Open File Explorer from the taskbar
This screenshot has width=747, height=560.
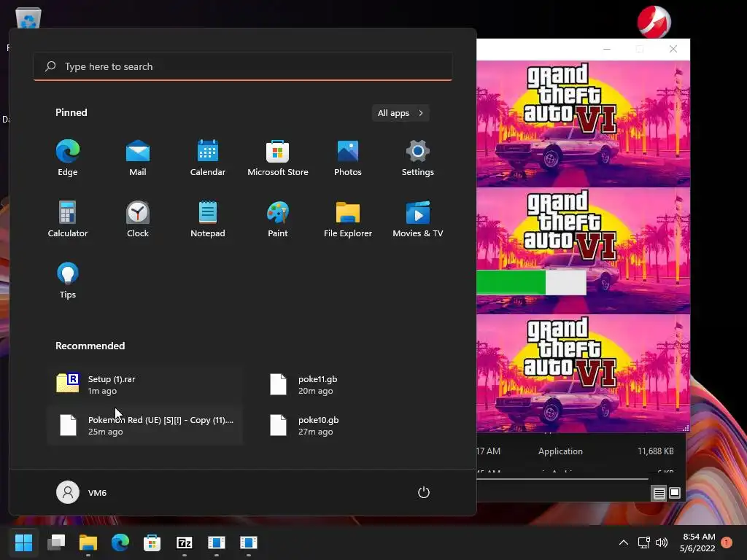(88, 542)
